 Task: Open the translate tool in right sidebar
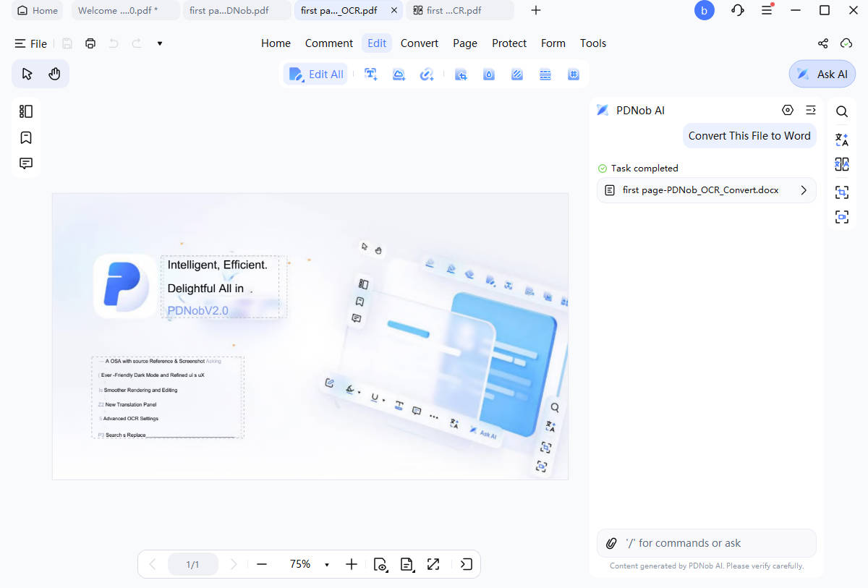point(842,139)
